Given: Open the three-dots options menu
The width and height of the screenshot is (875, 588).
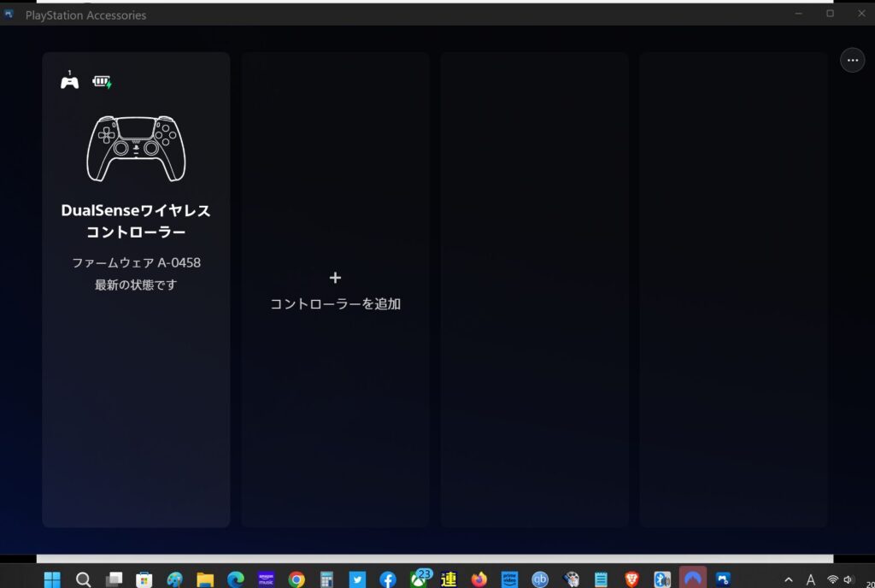Looking at the screenshot, I should pos(852,60).
